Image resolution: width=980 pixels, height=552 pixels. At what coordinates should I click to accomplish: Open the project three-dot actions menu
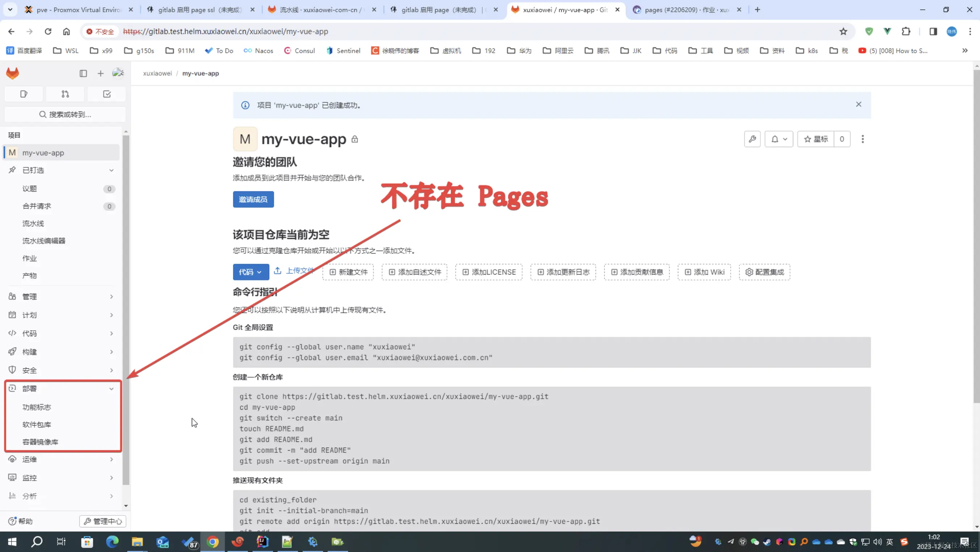(862, 139)
